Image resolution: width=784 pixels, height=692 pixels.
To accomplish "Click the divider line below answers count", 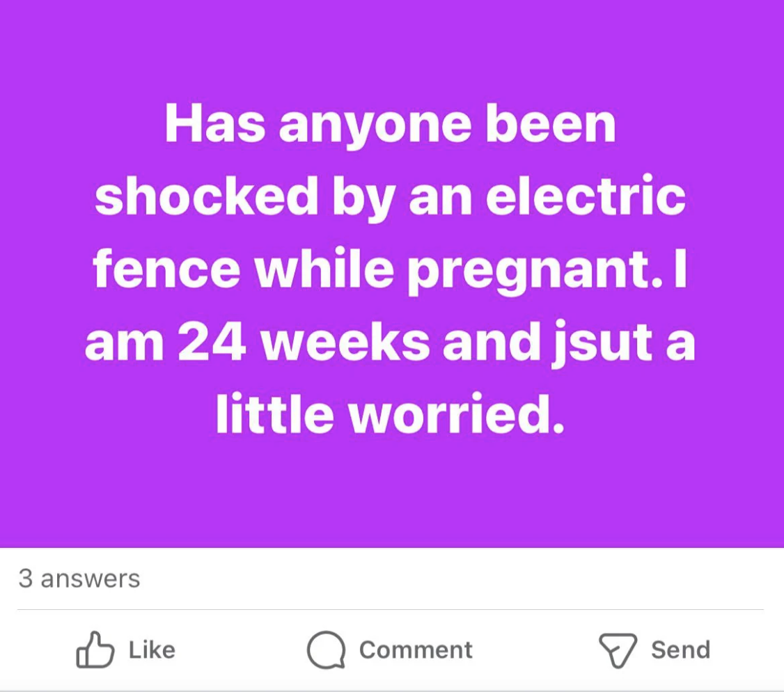I will 390,610.
